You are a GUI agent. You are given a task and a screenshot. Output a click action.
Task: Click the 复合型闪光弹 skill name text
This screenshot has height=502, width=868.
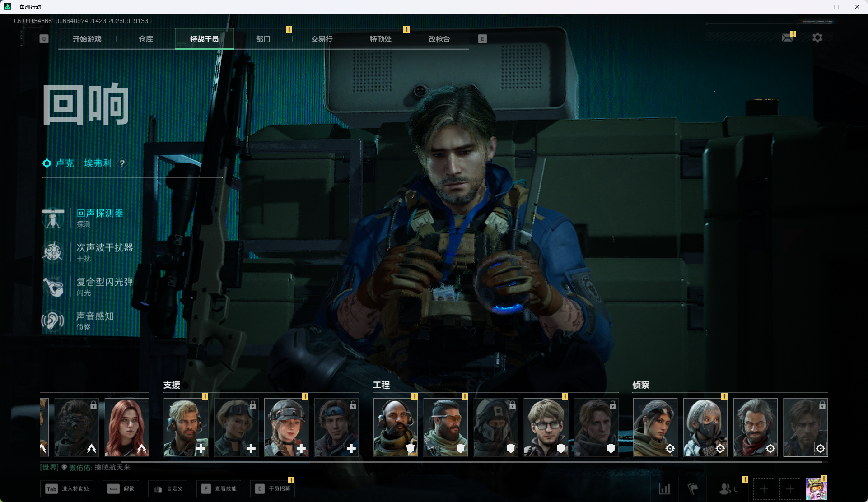[x=105, y=282]
